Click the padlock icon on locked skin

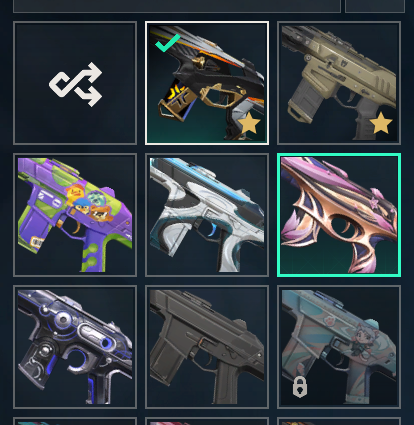[300, 387]
